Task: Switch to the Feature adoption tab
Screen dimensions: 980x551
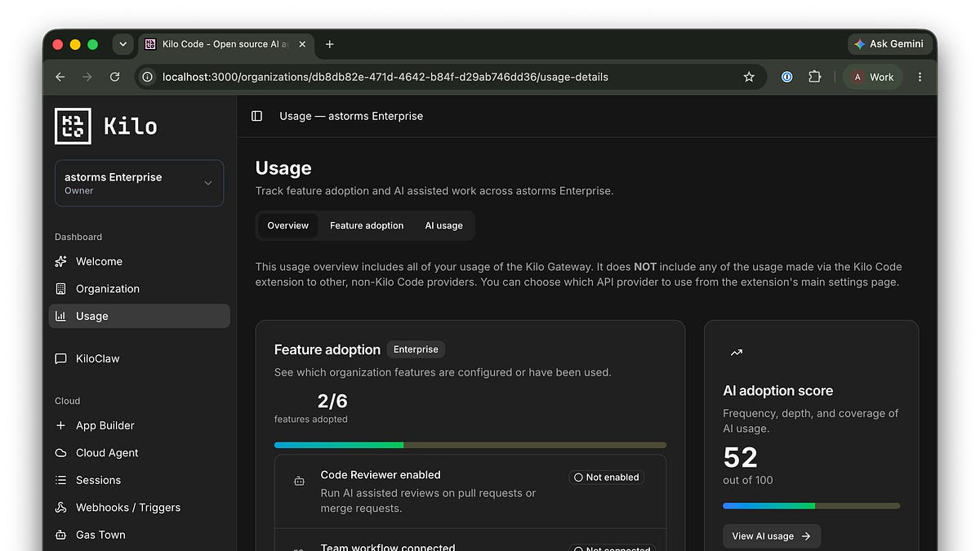Action: 367,225
